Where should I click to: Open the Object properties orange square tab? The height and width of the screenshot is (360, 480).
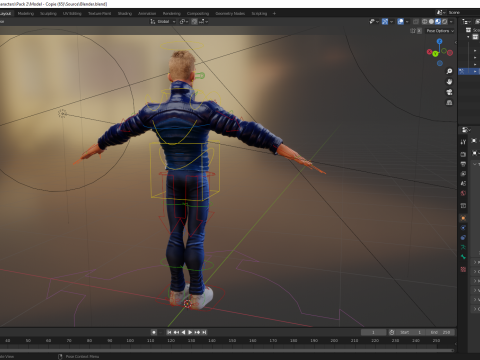pyautogui.click(x=463, y=218)
